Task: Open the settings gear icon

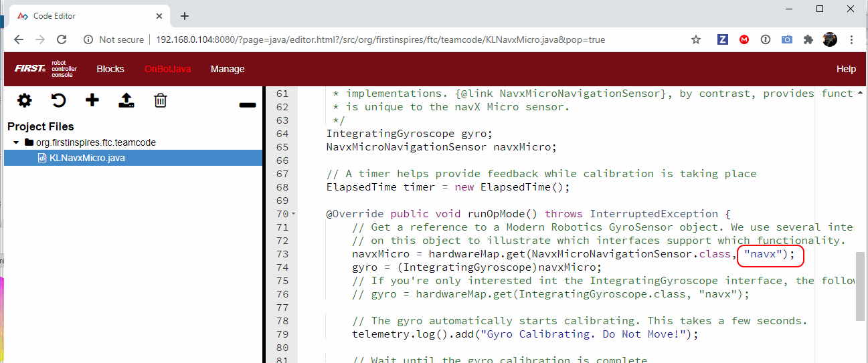Action: (25, 101)
